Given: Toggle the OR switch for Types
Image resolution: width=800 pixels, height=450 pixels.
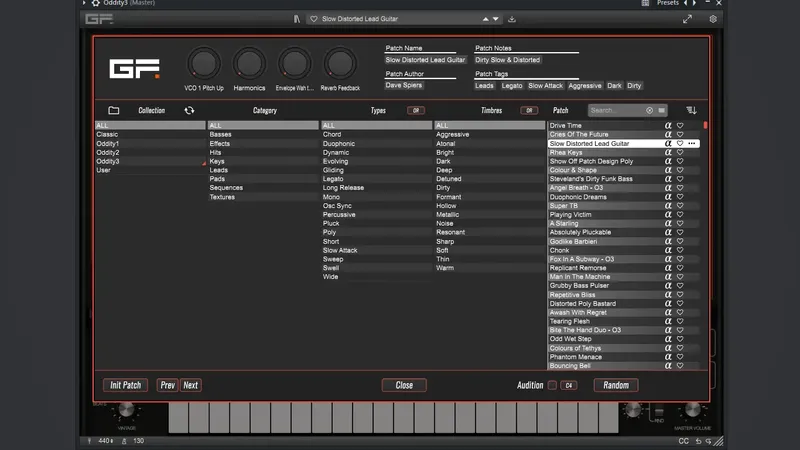Looking at the screenshot, I should (415, 110).
